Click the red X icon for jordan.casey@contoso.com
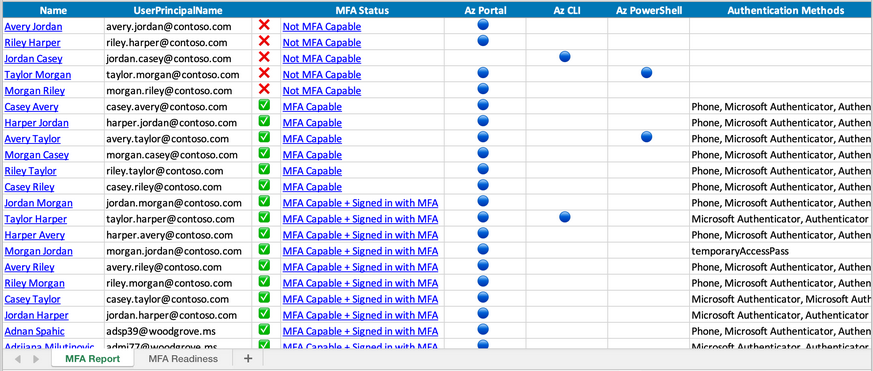Screen dimensions: 873x371 [264, 57]
